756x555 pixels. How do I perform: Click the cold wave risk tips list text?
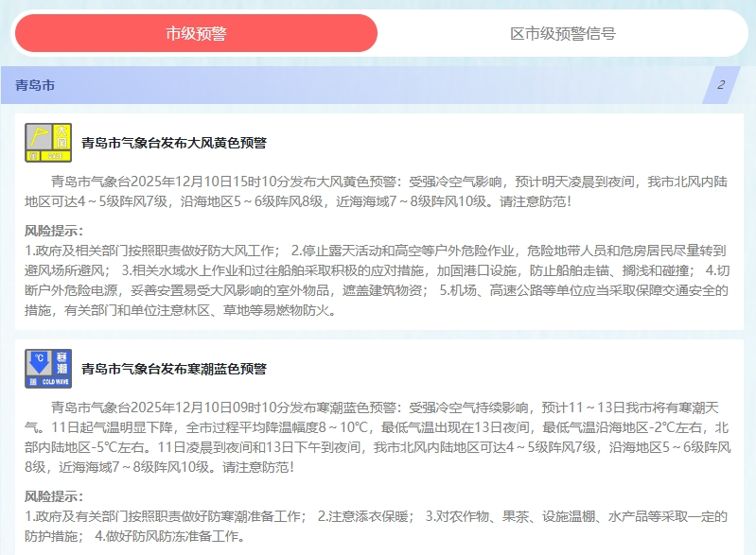378,527
